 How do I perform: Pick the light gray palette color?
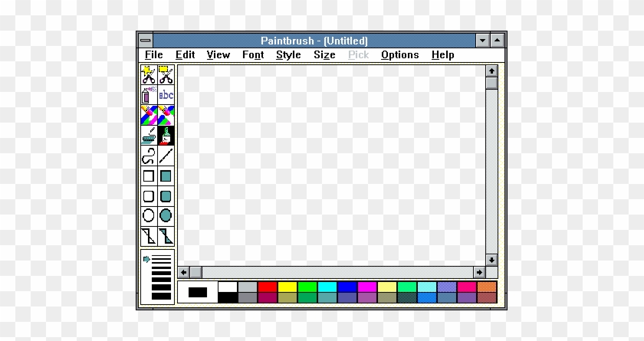[248, 287]
